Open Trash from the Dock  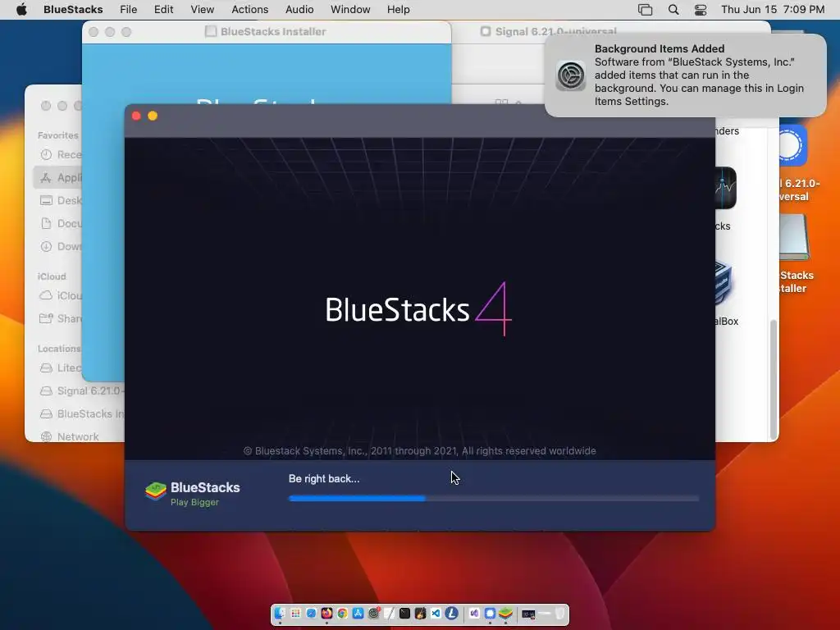(x=559, y=614)
